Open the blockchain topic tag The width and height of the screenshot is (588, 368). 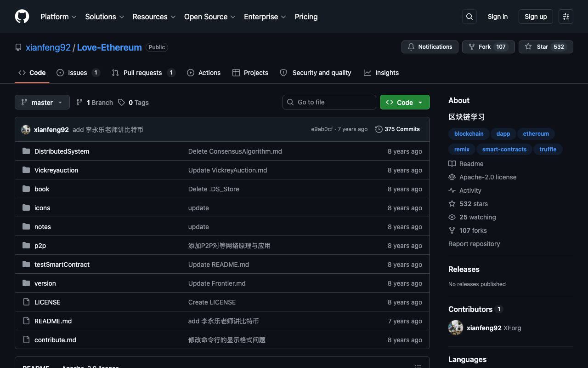pos(469,134)
